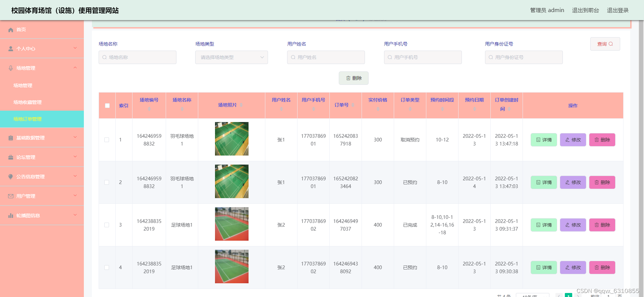Click 修改 for order 1652420823464
Screen dimensions: 644x297
[x=573, y=182]
